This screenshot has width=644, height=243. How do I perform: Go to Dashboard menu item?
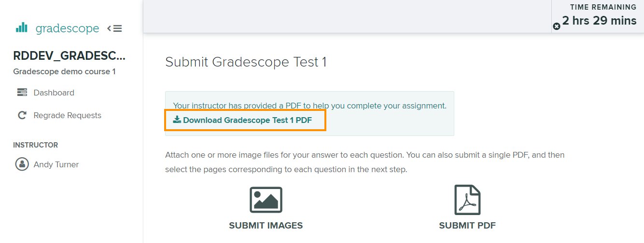[x=54, y=93]
